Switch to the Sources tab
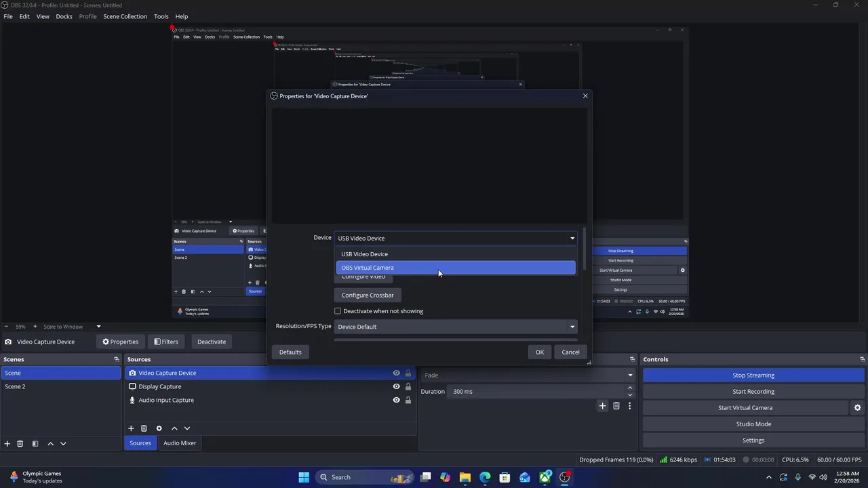The width and height of the screenshot is (868, 488). pos(140,443)
